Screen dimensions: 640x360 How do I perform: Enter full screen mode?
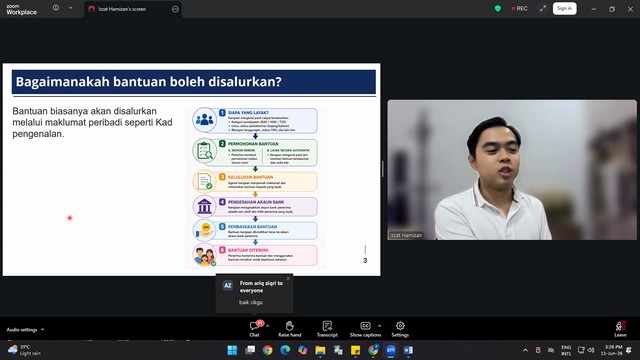tap(542, 9)
